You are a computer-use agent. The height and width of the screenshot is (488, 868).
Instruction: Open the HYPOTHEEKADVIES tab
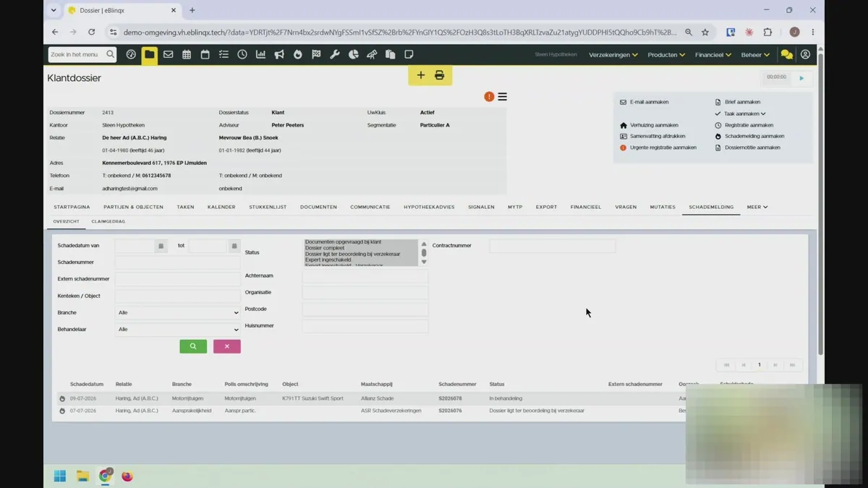[x=429, y=207]
